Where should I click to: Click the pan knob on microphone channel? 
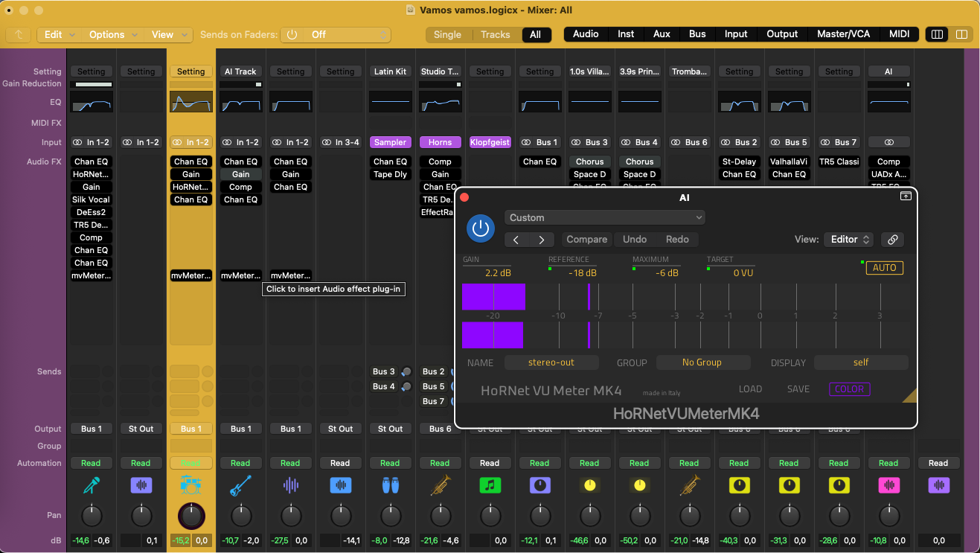point(92,515)
